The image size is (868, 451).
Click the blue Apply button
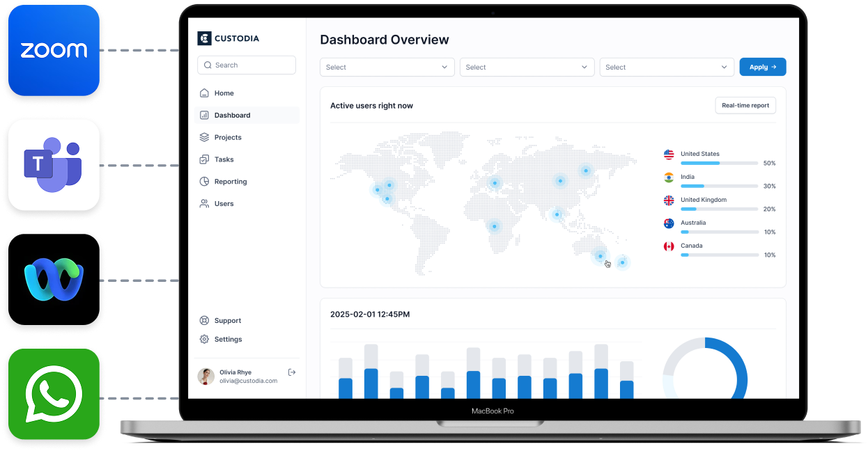pos(763,67)
